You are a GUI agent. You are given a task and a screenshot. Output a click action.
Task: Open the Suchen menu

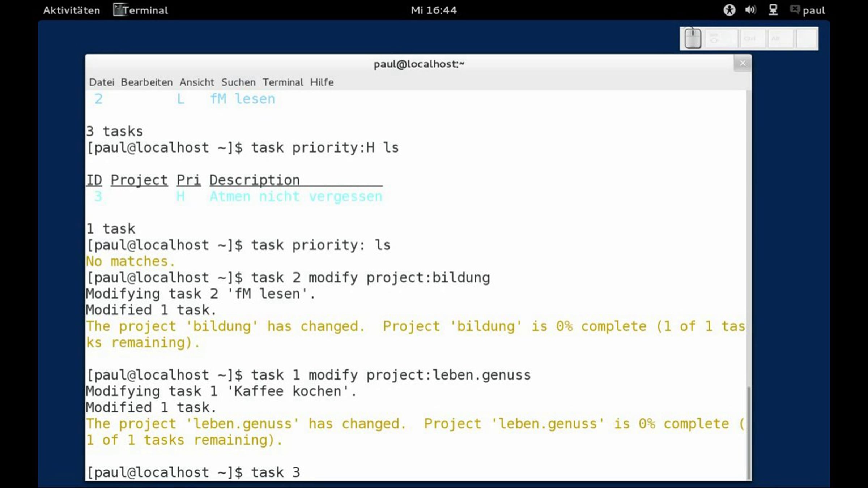click(x=238, y=82)
